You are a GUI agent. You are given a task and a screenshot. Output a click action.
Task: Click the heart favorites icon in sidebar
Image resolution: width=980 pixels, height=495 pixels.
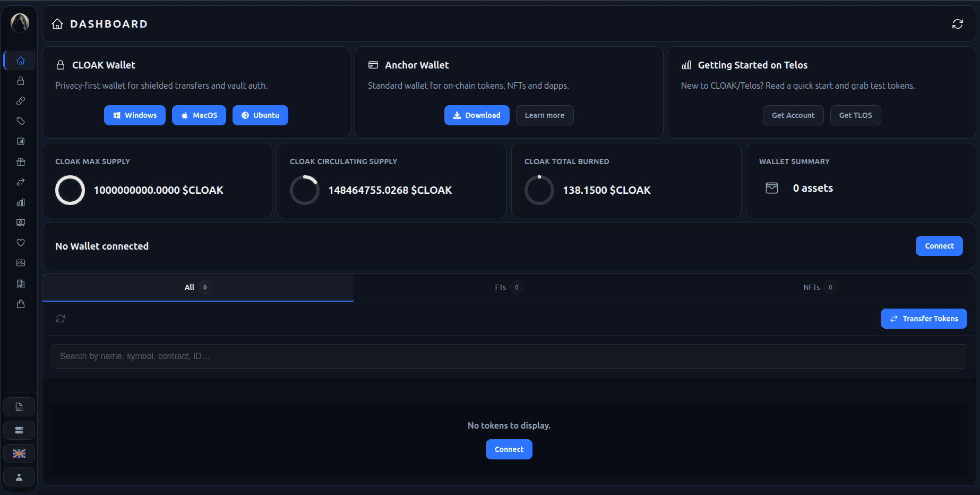(20, 243)
